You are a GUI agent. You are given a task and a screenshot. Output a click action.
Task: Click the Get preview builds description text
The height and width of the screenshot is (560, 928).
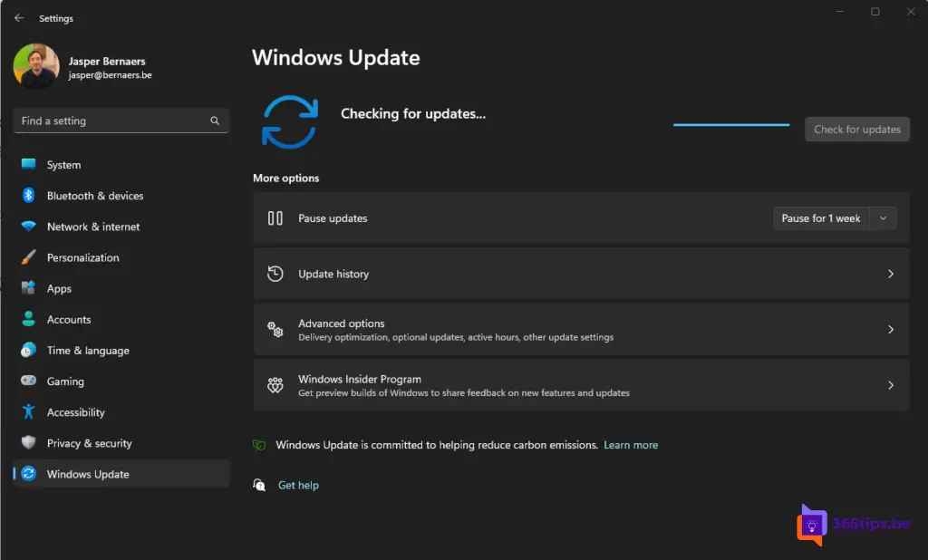464,393
